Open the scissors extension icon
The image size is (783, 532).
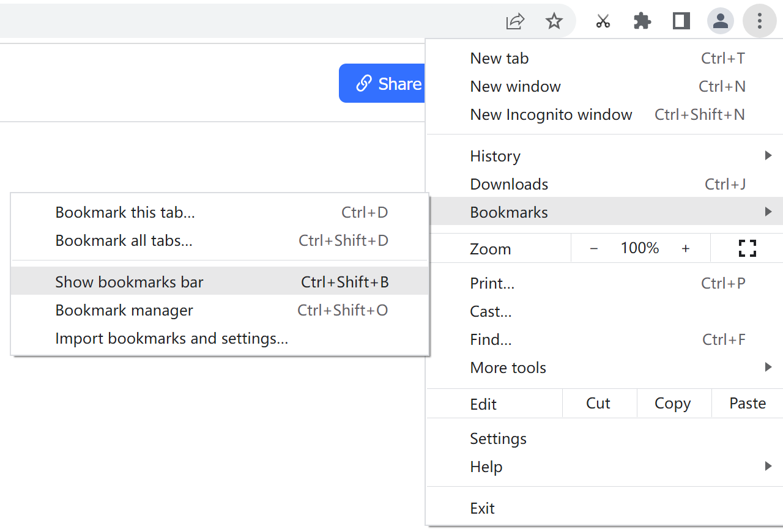pos(603,21)
